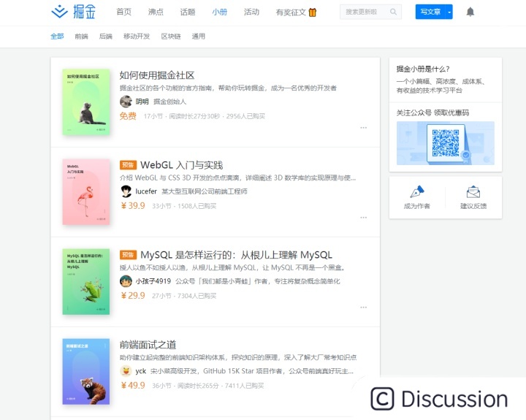Viewport: 526px width, 420px height.
Task: Open 前端面试之道 red panda cover
Action: tap(86, 372)
